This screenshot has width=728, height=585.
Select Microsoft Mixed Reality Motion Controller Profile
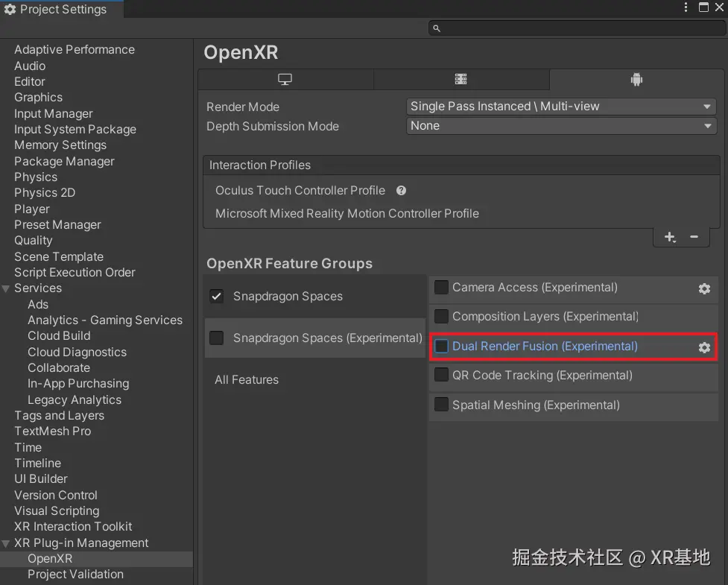[x=346, y=214]
